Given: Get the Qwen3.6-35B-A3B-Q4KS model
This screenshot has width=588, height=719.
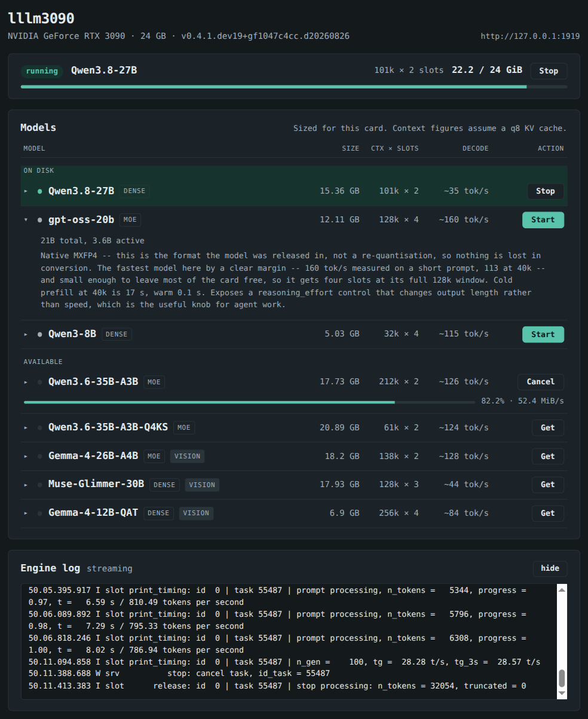Looking at the screenshot, I should pyautogui.click(x=548, y=428).
